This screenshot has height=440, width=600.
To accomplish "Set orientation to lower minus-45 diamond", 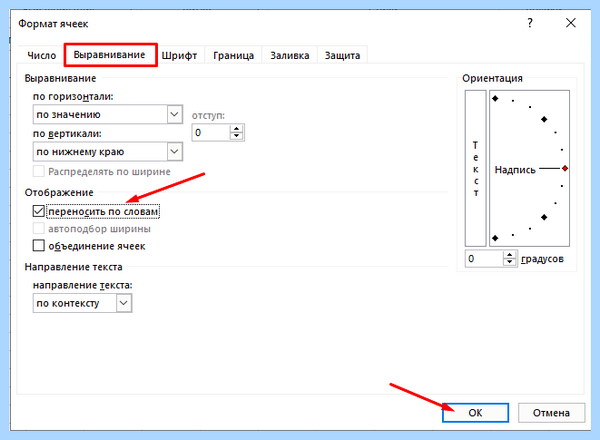I will (544, 217).
